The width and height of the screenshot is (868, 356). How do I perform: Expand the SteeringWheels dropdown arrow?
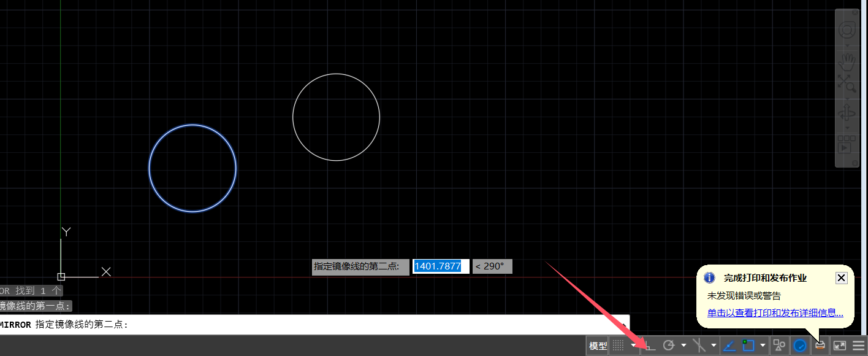847,45
